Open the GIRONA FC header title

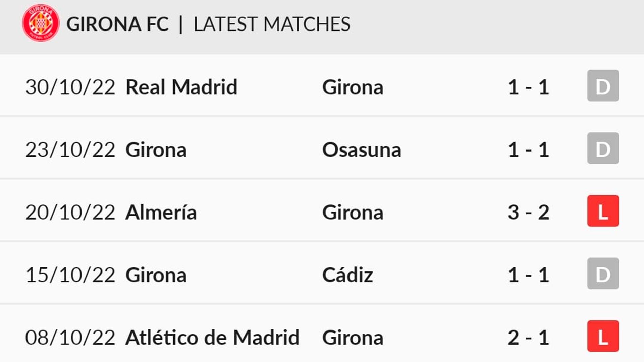tap(117, 24)
